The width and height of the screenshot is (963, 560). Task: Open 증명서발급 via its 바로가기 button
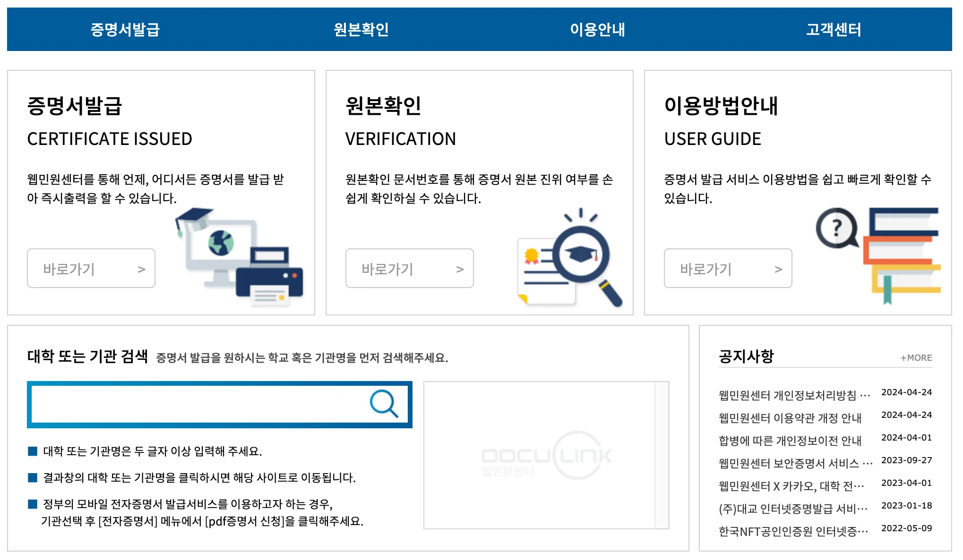(x=91, y=268)
